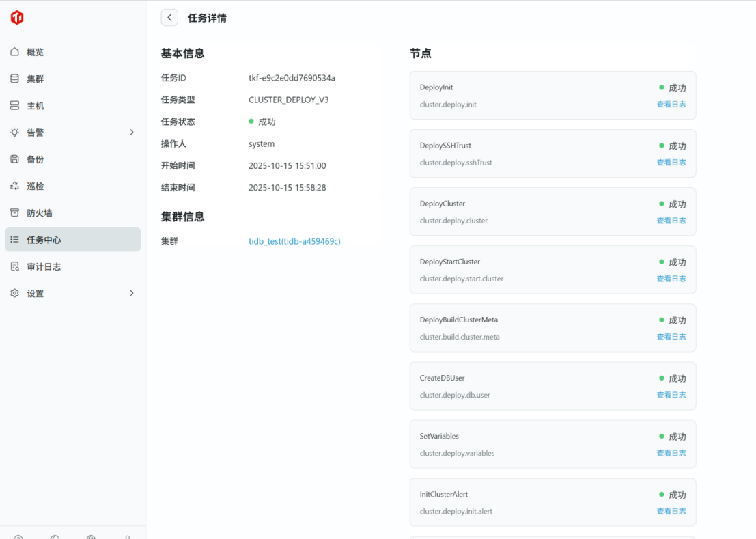
Task: Expand the 设置 submenu chevron
Action: click(x=132, y=293)
